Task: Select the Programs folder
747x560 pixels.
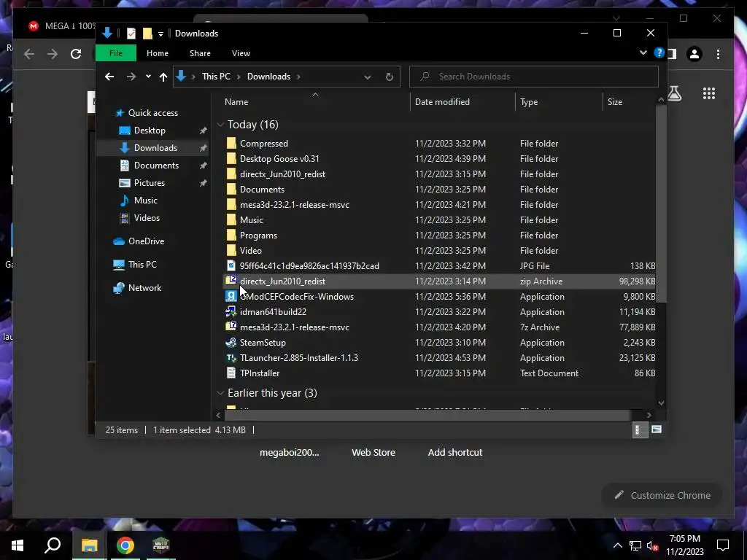Action: [x=258, y=236]
